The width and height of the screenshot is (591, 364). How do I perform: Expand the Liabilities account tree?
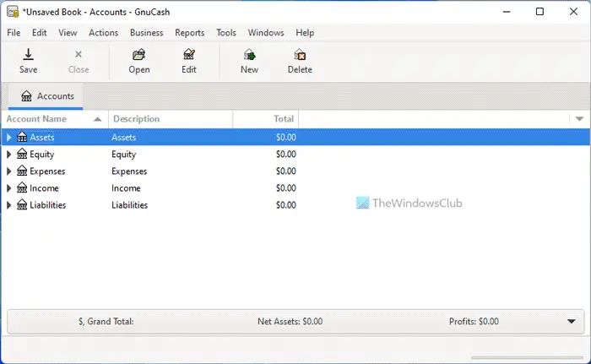point(9,205)
